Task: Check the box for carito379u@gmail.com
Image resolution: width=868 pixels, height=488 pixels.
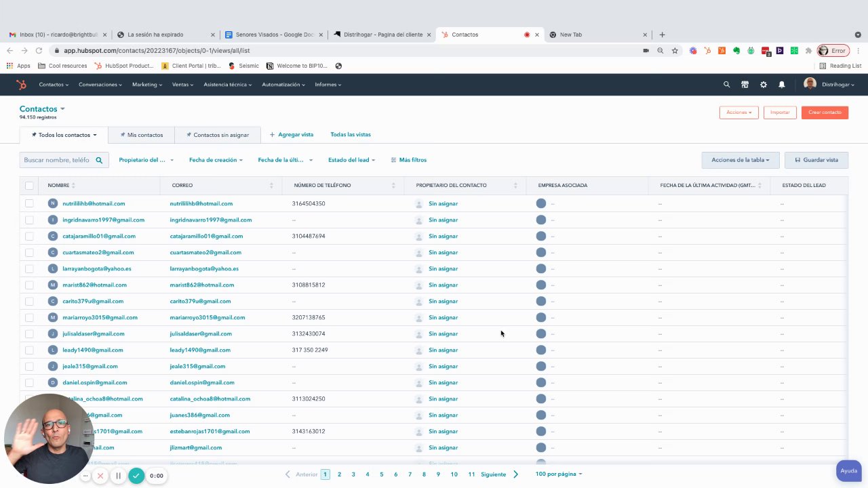Action: [x=29, y=301]
